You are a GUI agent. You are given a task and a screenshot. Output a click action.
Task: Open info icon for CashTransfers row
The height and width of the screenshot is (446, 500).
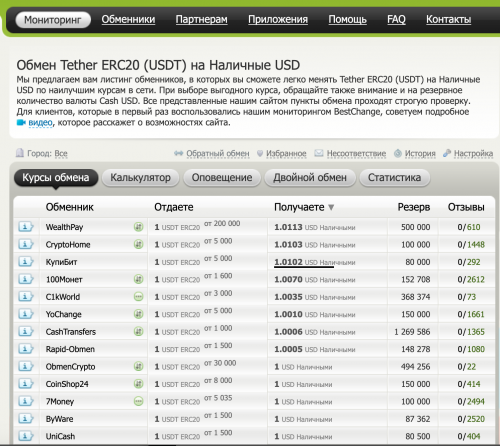pyautogui.click(x=26, y=331)
